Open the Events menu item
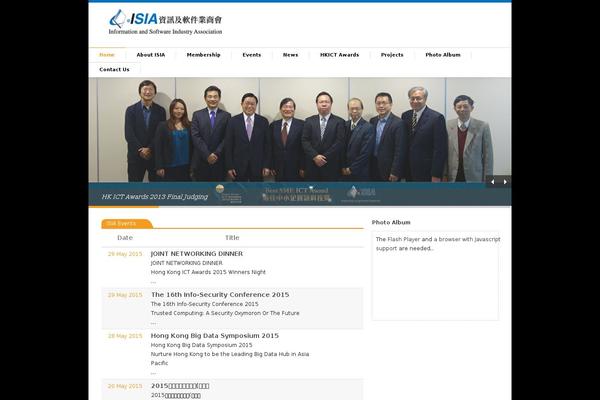600x400 pixels. [251, 55]
